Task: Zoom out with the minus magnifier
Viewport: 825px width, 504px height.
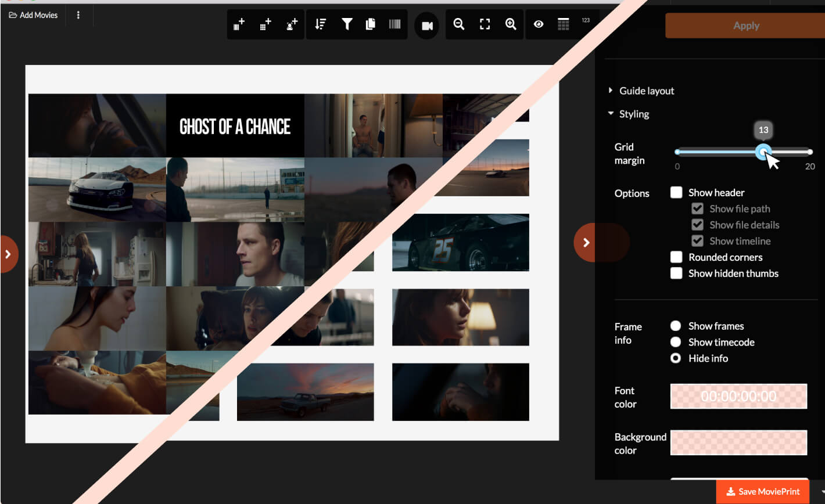Action: click(x=459, y=24)
